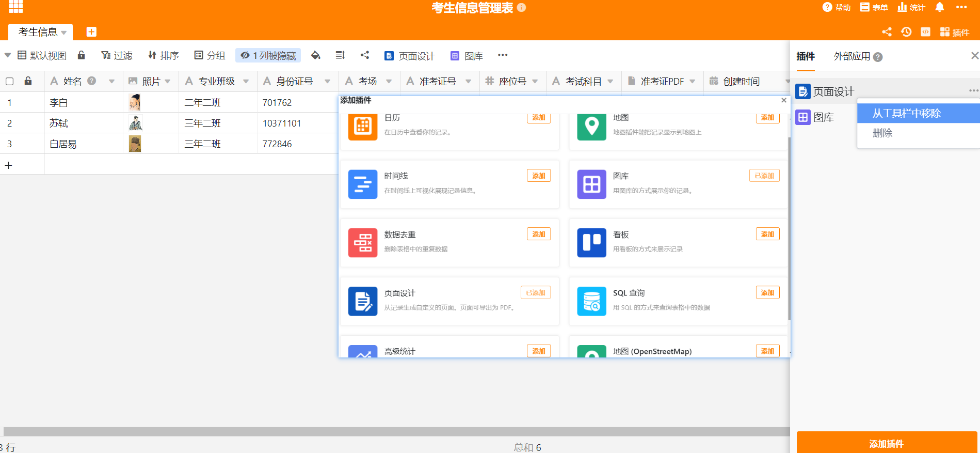Open the history clock icon
Image resolution: width=980 pixels, height=453 pixels.
[906, 32]
